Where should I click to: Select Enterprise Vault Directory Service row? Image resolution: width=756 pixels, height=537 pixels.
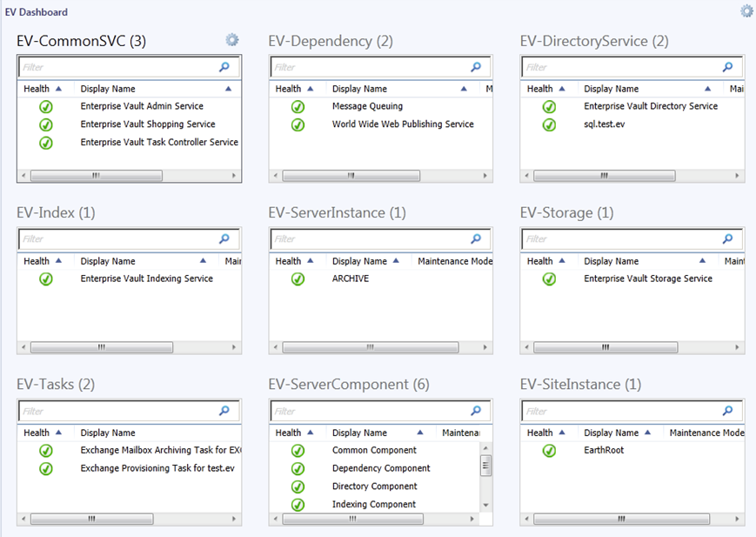pyautogui.click(x=632, y=106)
